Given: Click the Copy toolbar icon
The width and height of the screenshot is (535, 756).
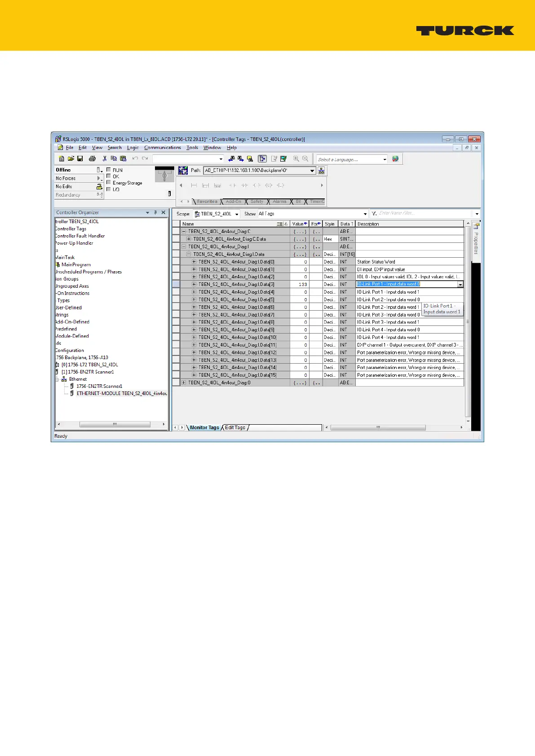Looking at the screenshot, I should [114, 158].
